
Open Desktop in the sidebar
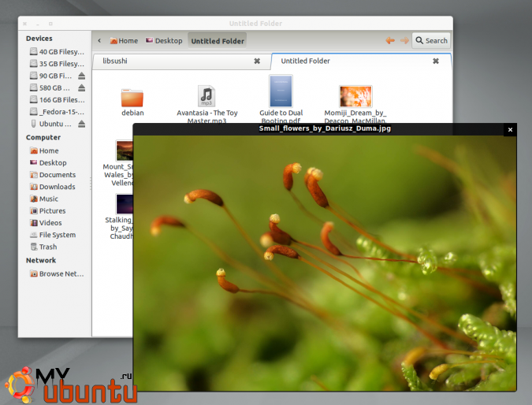(48, 163)
